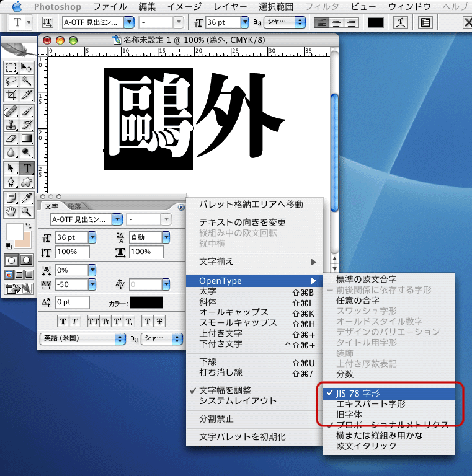
Task: Click the swap foreground/background colors arrow
Action: (x=29, y=226)
